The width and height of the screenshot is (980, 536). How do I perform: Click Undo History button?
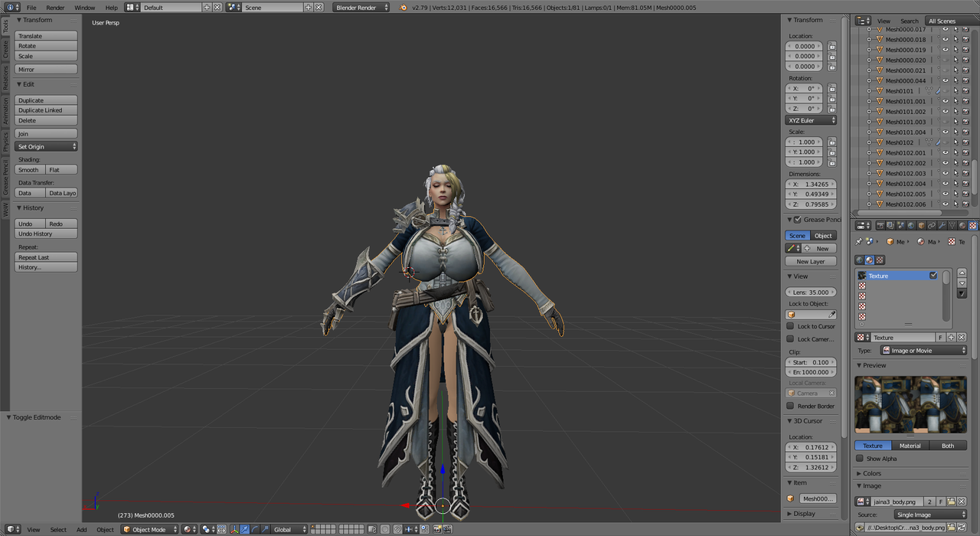pos(46,234)
